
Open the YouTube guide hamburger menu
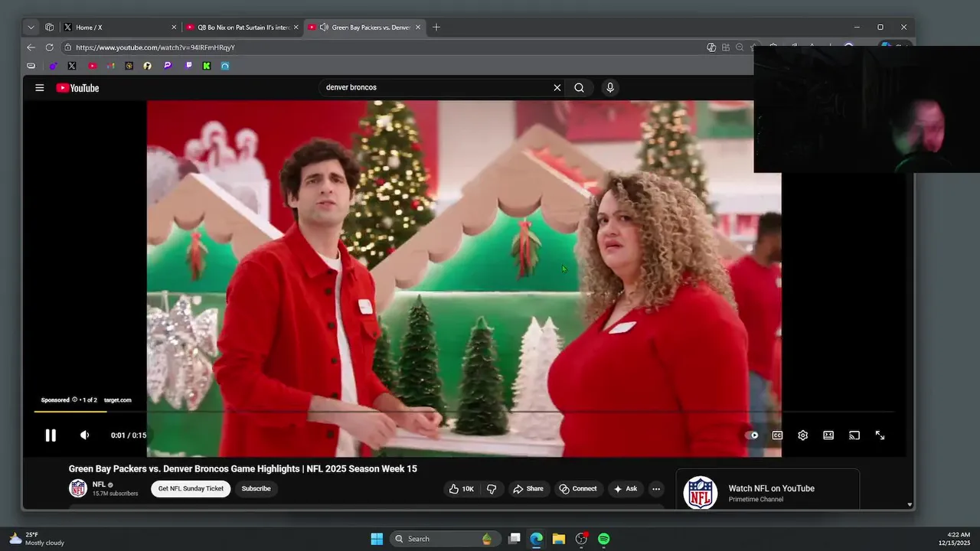coord(39,87)
